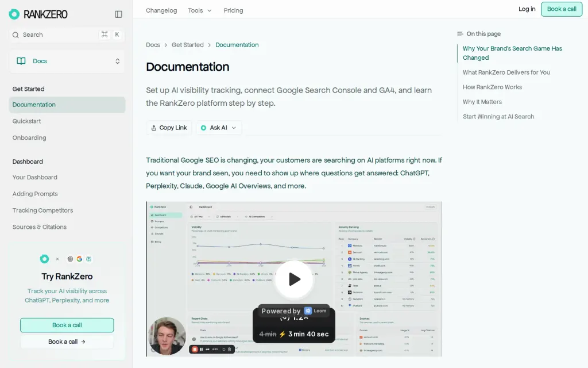Click the Documentation breadcrumb
The height and width of the screenshot is (368, 588).
coord(237,45)
